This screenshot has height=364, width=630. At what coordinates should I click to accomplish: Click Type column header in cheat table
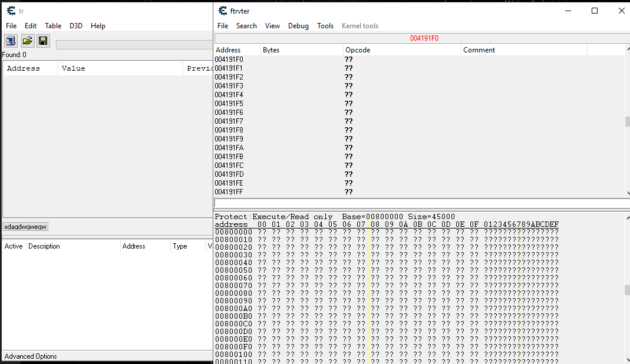tap(187, 246)
